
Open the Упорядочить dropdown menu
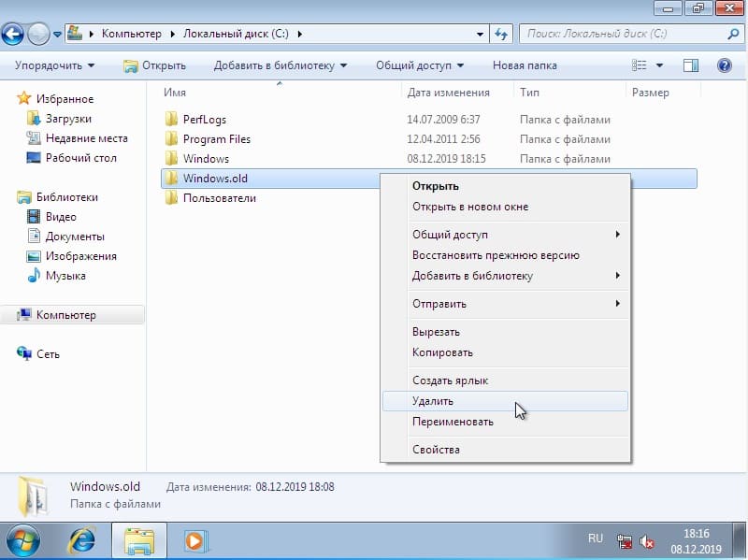click(55, 65)
